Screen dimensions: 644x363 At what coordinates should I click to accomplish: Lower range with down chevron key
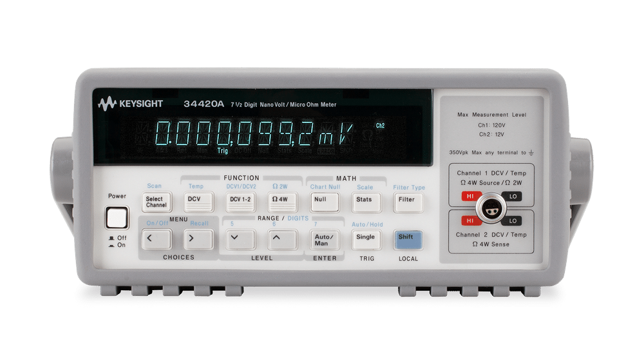[240, 240]
